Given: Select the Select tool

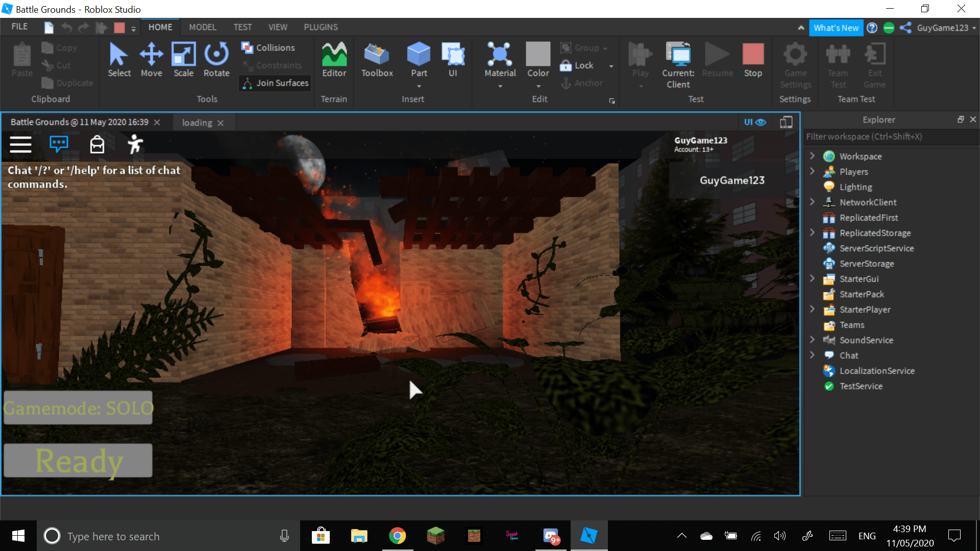Looking at the screenshot, I should (x=119, y=60).
